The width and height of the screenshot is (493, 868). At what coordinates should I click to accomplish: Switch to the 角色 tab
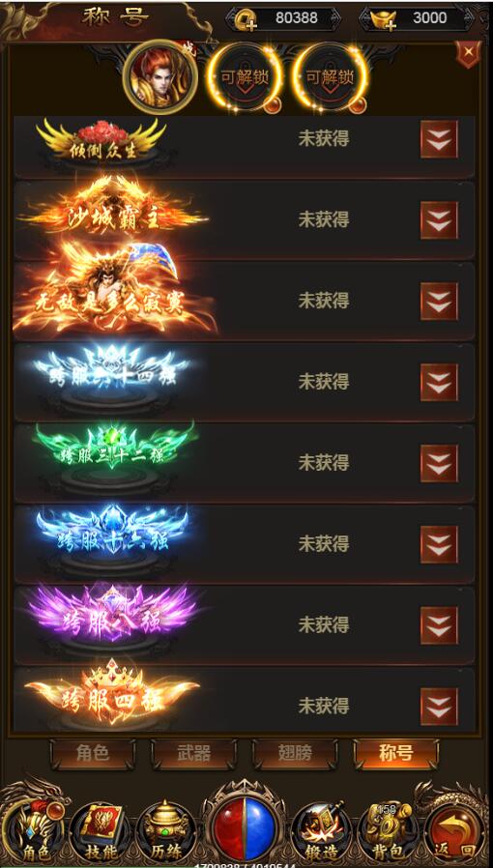tap(93, 753)
